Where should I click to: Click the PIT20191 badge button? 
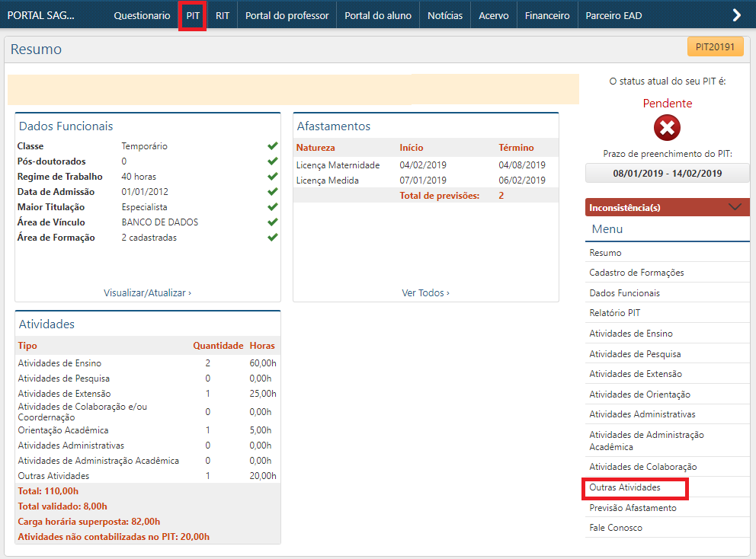click(x=715, y=47)
